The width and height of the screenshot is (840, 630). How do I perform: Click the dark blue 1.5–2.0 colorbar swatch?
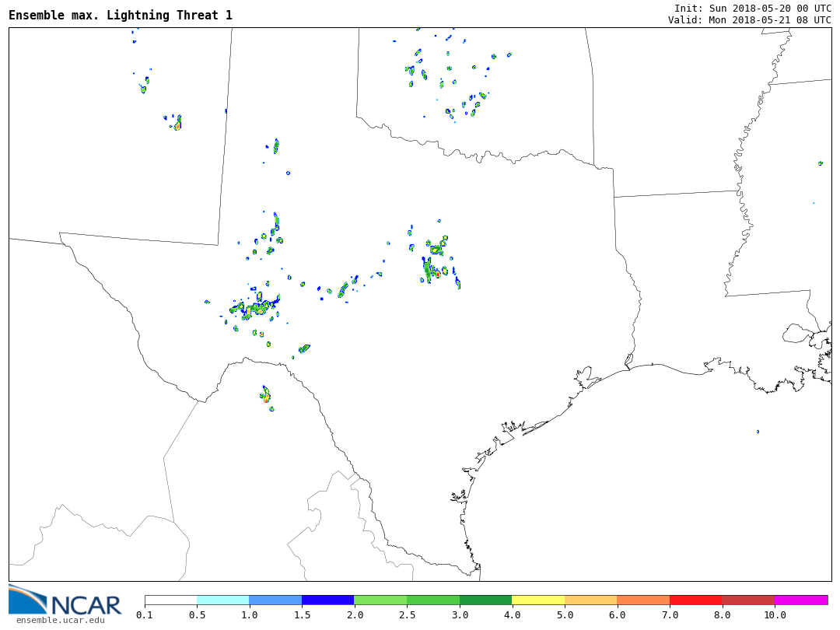point(328,600)
